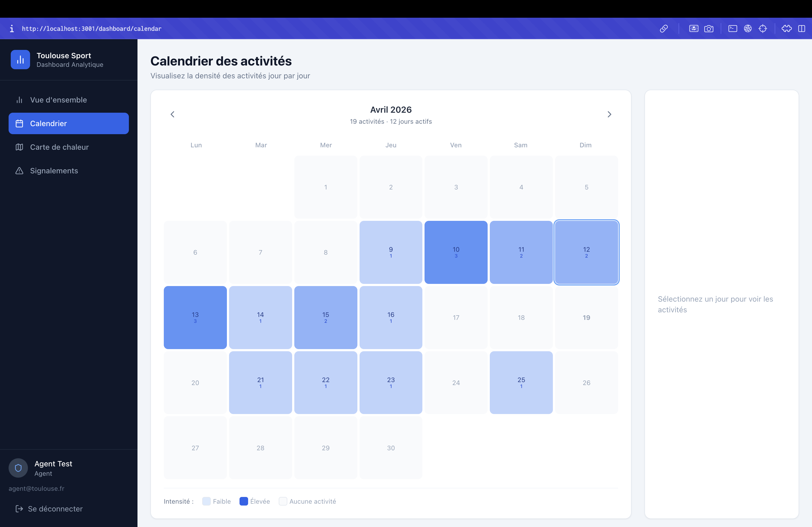
Task: Click the Agent Test user name
Action: pos(53,464)
